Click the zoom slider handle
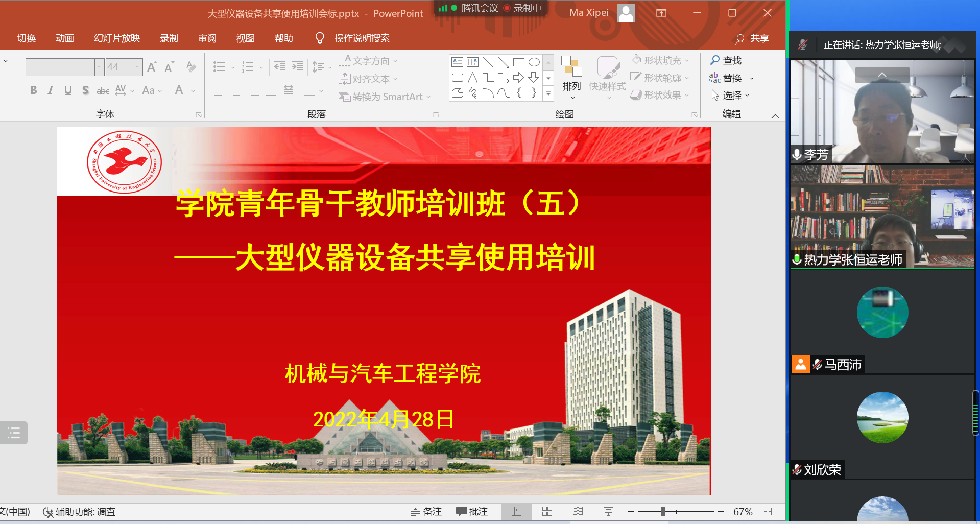 [x=662, y=511]
